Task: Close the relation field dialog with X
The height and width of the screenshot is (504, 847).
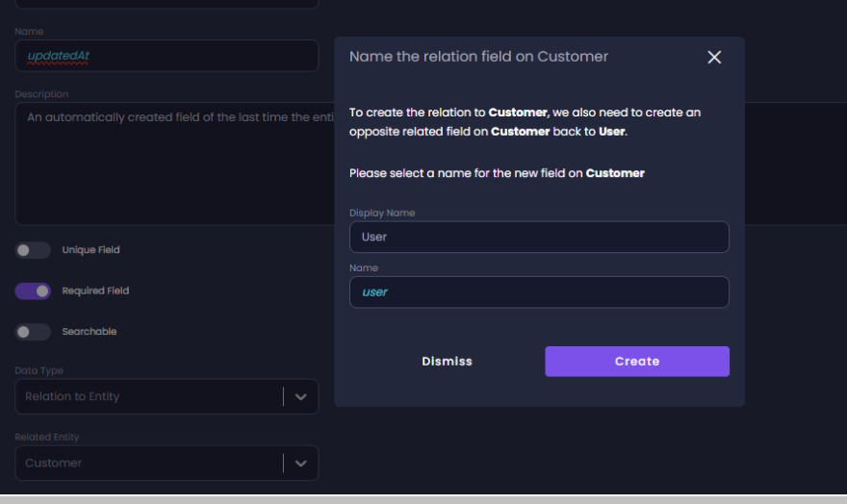Action: tap(714, 58)
